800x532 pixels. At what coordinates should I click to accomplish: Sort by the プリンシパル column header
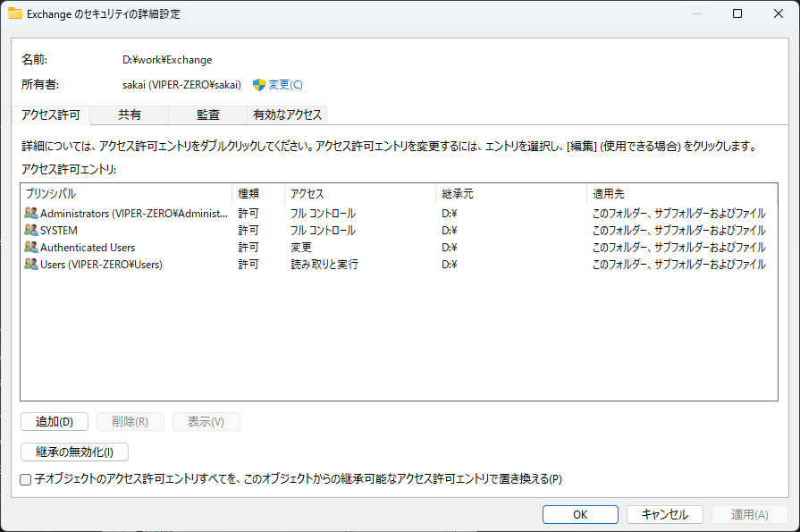click(127, 194)
